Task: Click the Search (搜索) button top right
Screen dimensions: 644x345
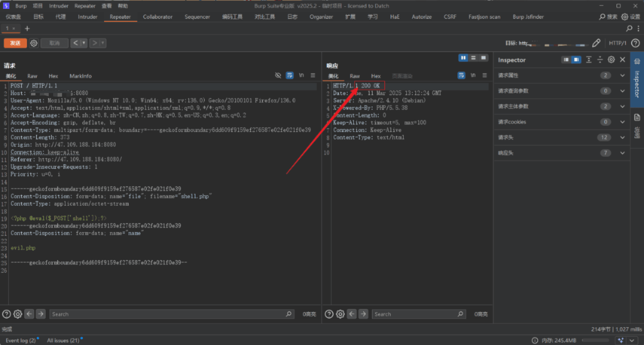Action: click(x=608, y=17)
